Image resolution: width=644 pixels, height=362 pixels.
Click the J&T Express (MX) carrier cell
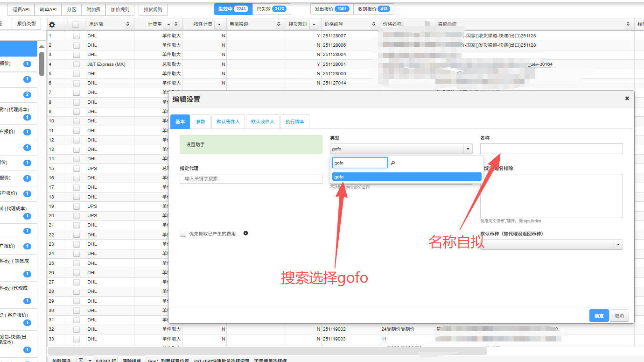pos(110,64)
